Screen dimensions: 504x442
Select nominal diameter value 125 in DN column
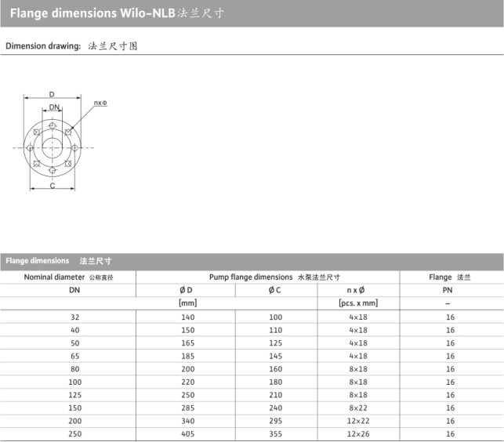[x=75, y=395]
